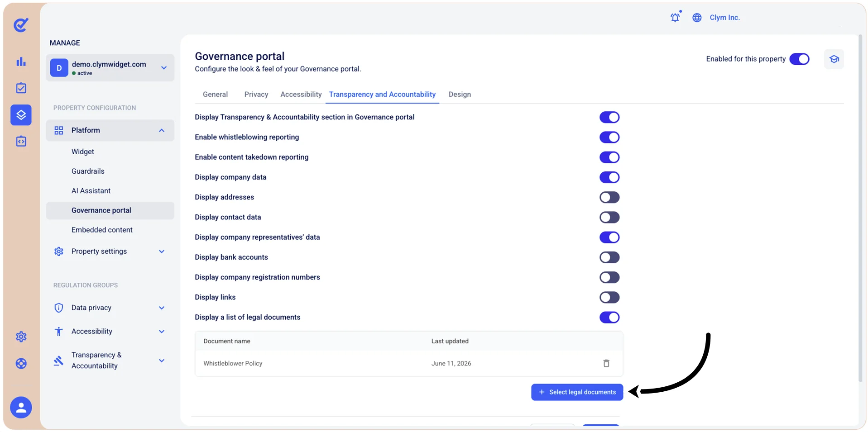
Task: Toggle Display a list of legal documents
Action: 609,318
